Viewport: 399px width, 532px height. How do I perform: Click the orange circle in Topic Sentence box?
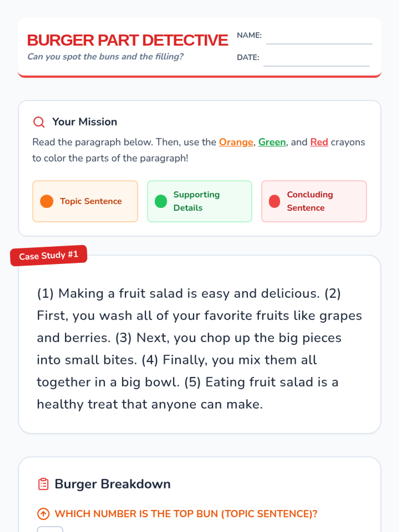click(x=47, y=201)
